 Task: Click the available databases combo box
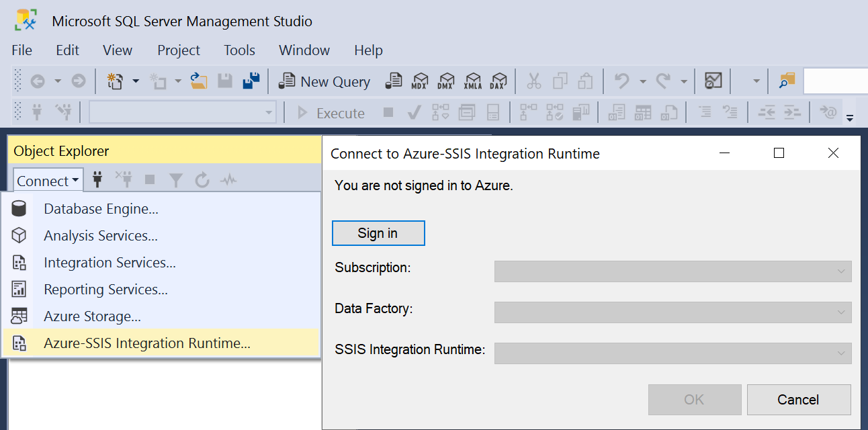coord(183,112)
